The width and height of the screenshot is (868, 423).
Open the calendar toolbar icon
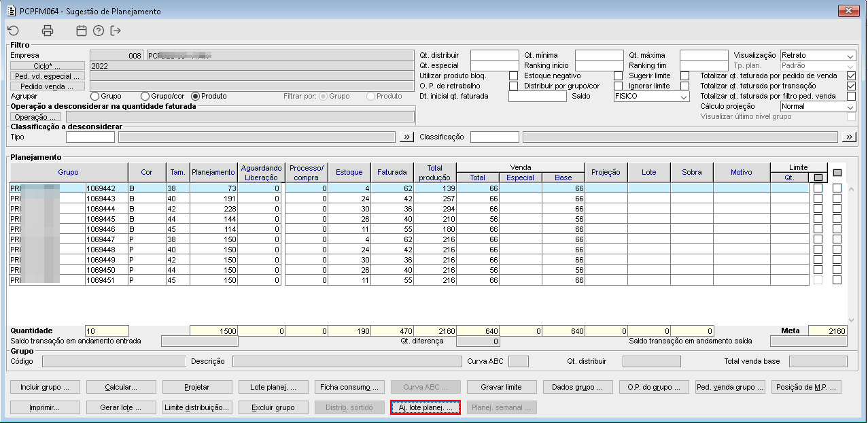82,31
